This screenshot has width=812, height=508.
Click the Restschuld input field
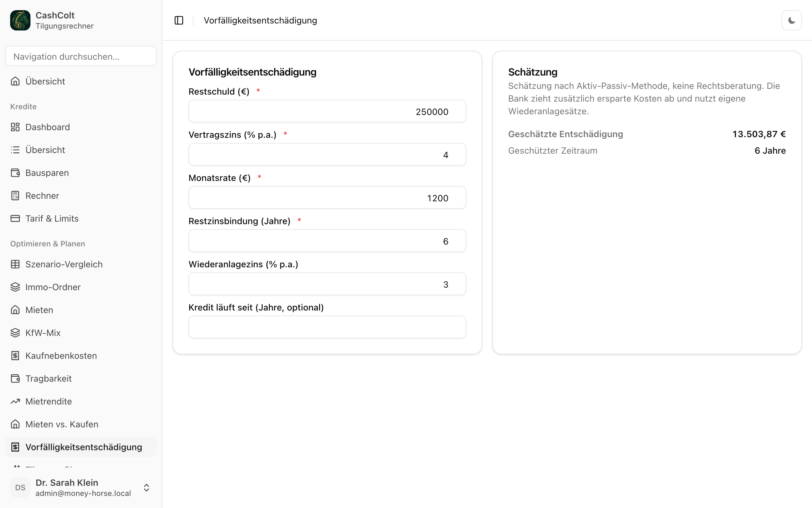click(327, 111)
